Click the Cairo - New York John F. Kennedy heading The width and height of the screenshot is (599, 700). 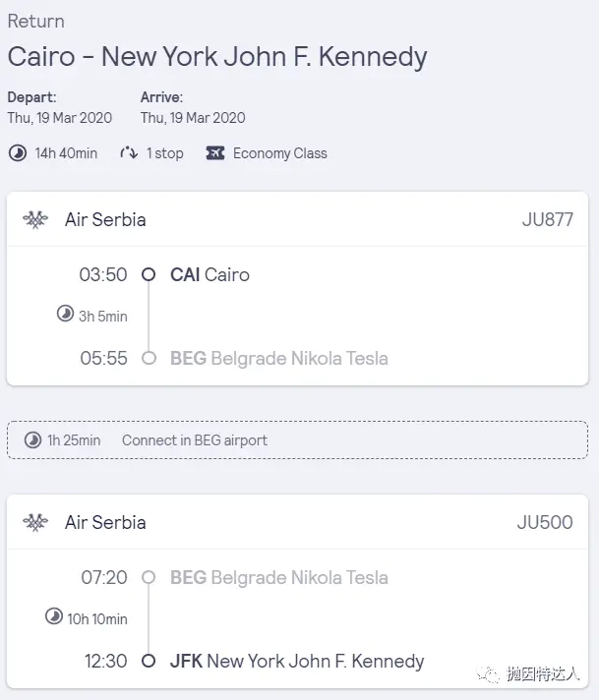tap(217, 57)
